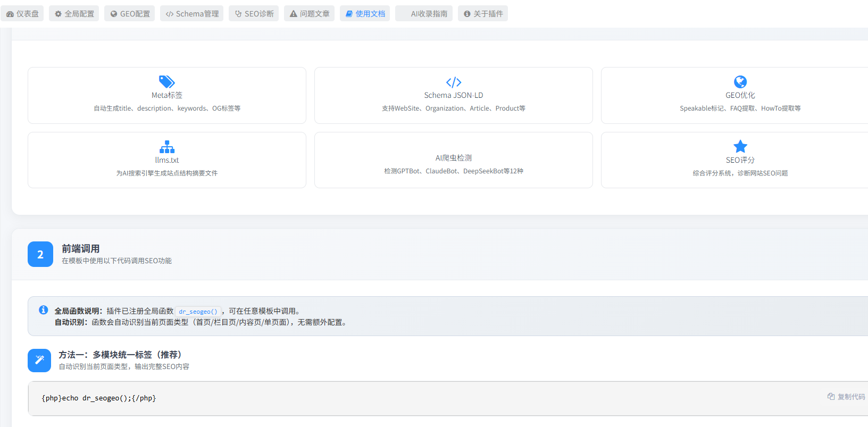
Task: Open the 仪表盘 dashboard tab
Action: (x=22, y=14)
